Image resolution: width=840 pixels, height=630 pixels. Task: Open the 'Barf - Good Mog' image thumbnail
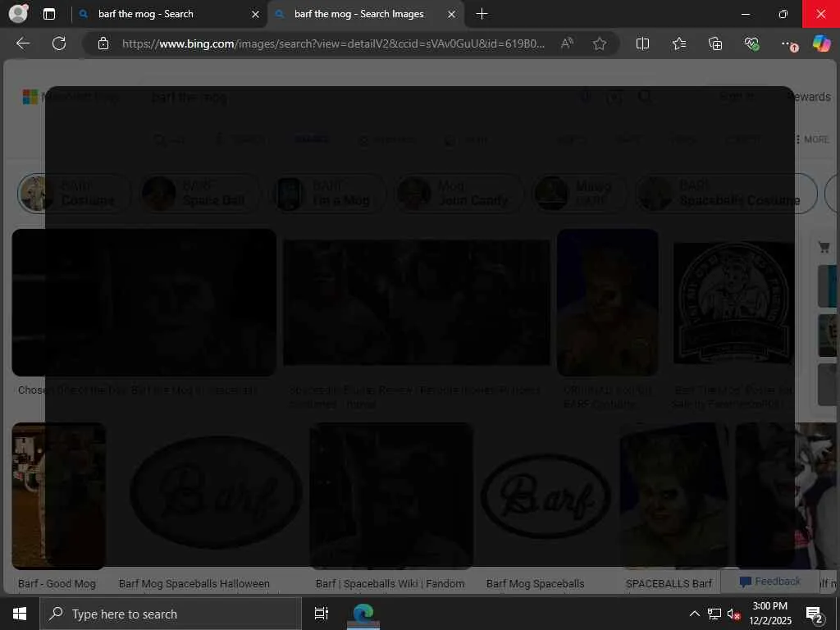coord(58,495)
